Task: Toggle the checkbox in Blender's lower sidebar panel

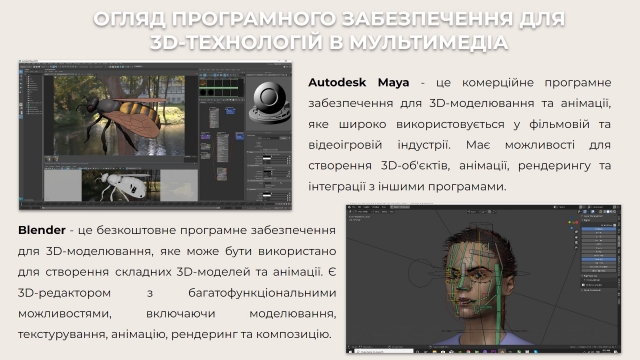Action: [583, 285]
